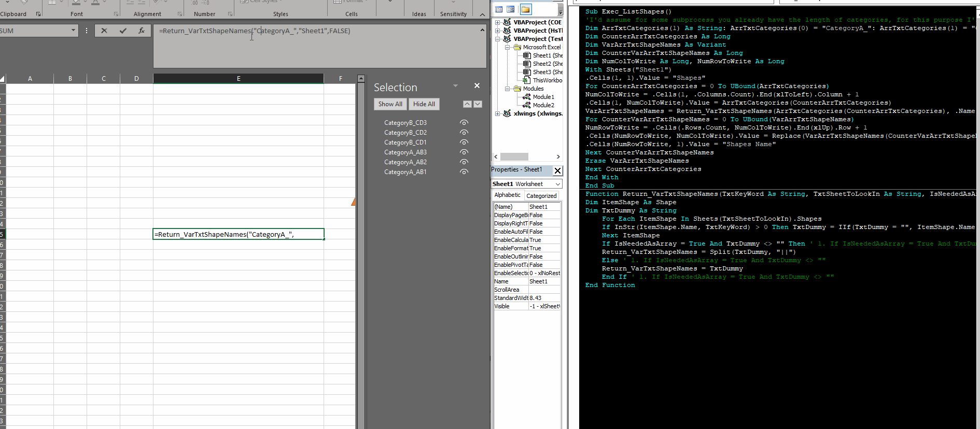The image size is (980, 429).
Task: Collapse Modules folder
Action: [508, 89]
